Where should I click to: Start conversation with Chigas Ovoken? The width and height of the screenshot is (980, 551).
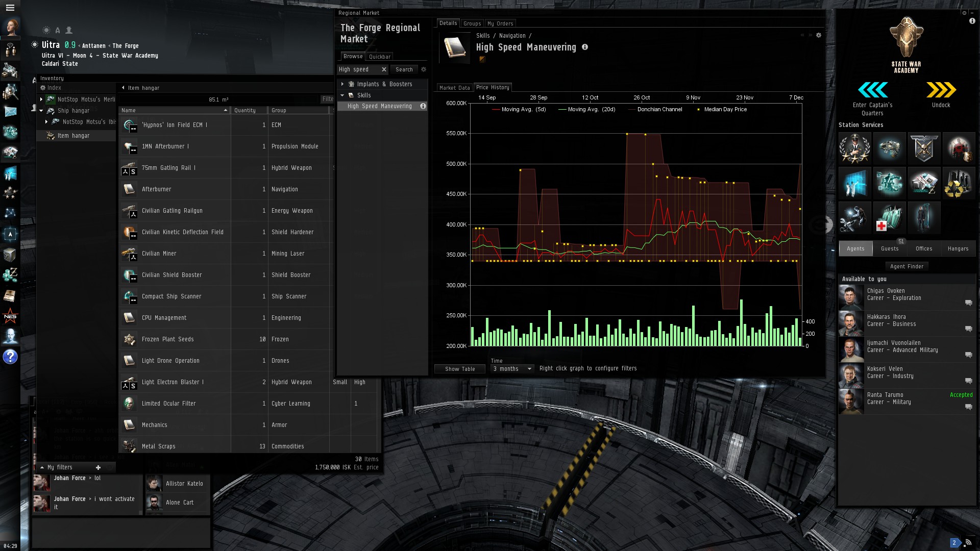[968, 303]
